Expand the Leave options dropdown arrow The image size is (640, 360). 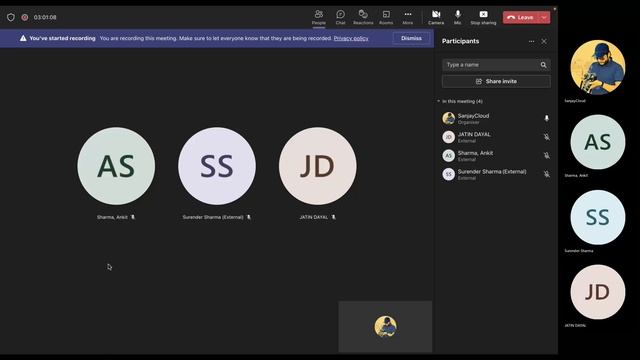click(x=544, y=18)
